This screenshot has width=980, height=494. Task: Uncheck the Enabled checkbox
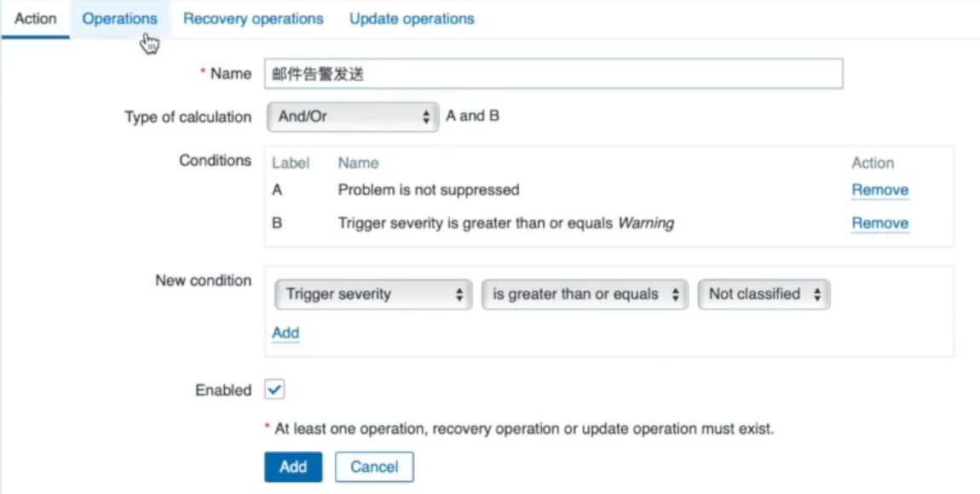[274, 390]
